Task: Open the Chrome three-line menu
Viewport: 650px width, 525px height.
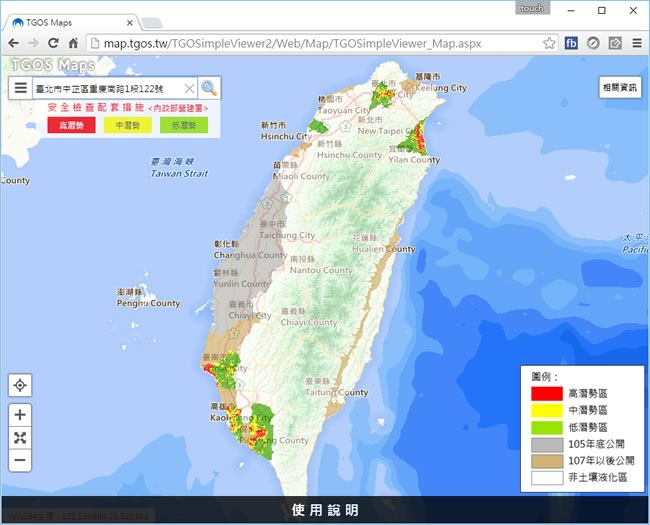Action: 636,43
